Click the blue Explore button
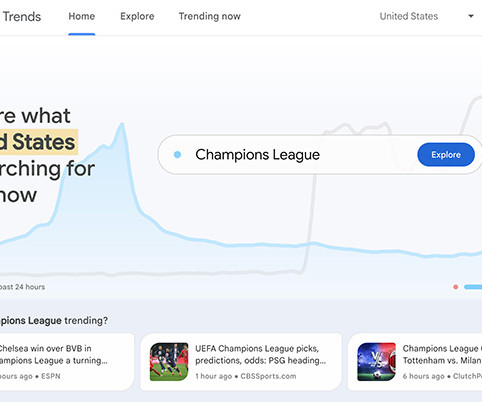482x402 pixels. 446,155
